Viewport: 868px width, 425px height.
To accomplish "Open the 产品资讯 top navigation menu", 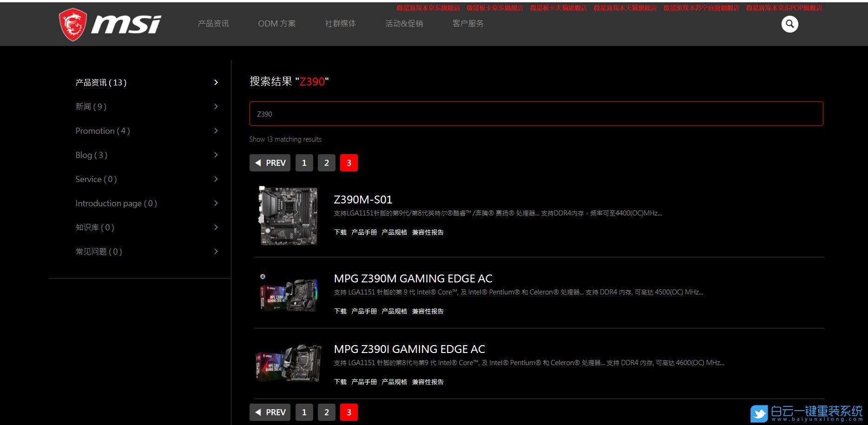I will click(213, 24).
